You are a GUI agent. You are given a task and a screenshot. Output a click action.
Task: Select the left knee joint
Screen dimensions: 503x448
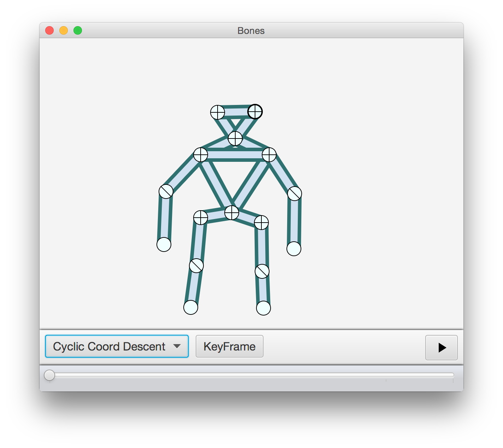pyautogui.click(x=196, y=266)
